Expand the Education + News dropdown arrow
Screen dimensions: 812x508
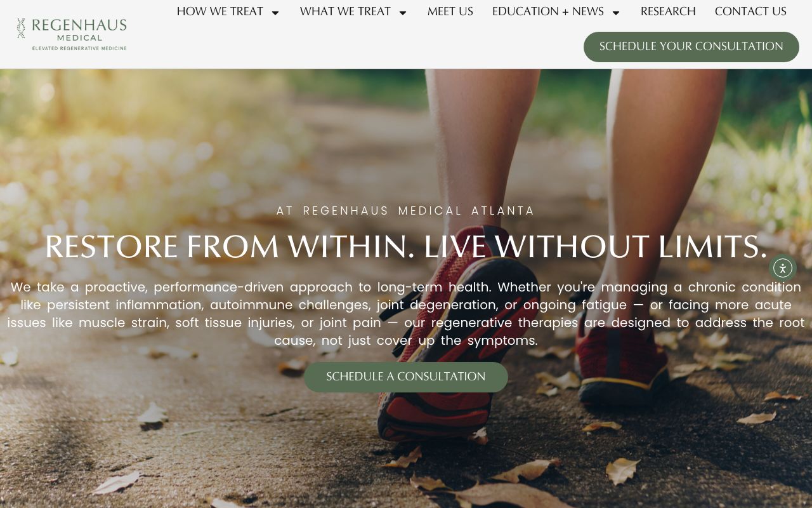pos(616,12)
